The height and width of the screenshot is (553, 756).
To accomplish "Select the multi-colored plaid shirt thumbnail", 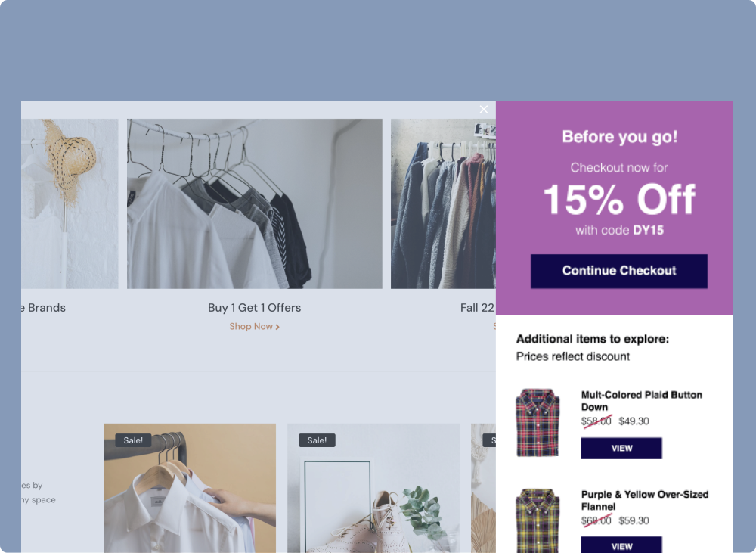I will pyautogui.click(x=538, y=423).
